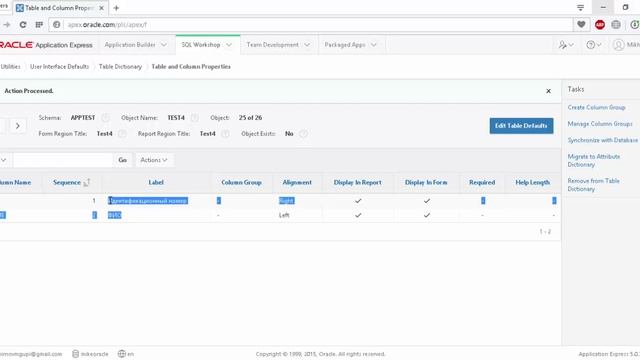Expand the Application Builder menu arrow
The image size is (640, 360).
click(x=164, y=45)
